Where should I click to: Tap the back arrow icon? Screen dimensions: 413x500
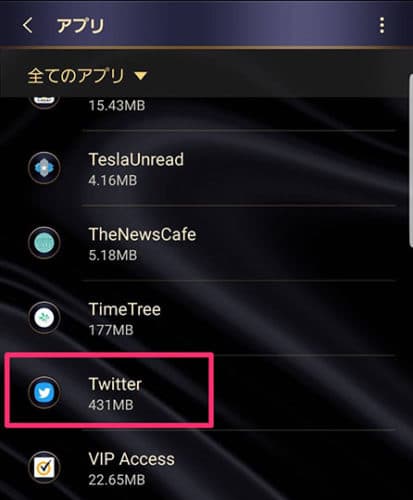coord(27,25)
